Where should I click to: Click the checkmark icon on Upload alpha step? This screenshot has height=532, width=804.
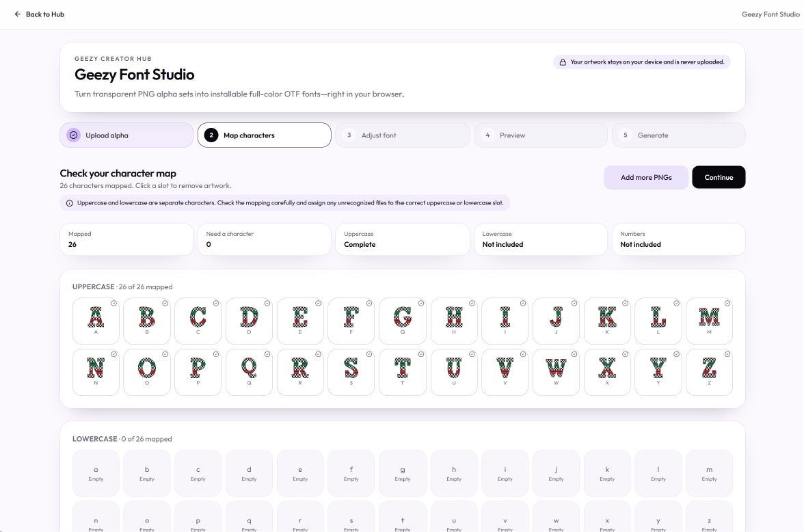coord(73,135)
